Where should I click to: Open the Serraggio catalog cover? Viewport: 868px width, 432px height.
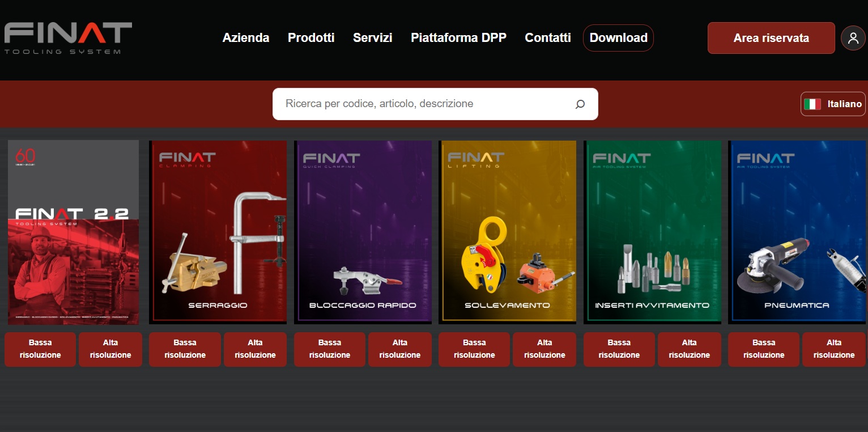[x=218, y=232]
